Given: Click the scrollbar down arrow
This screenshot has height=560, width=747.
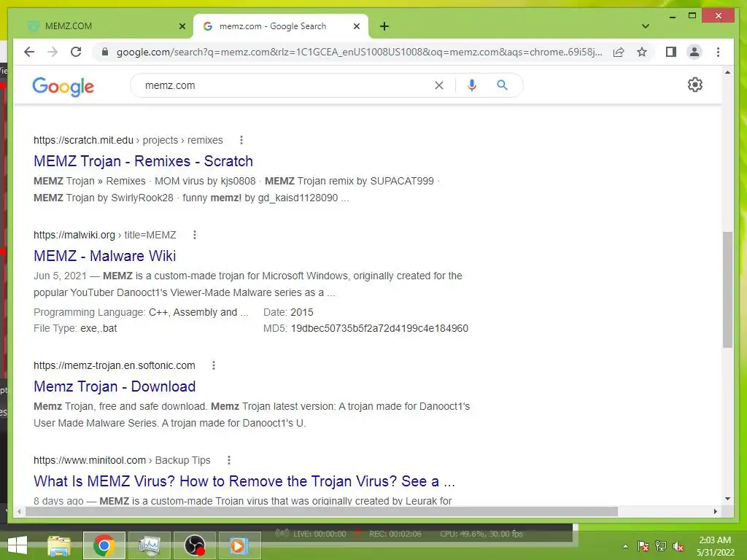Looking at the screenshot, I should pyautogui.click(x=727, y=499).
